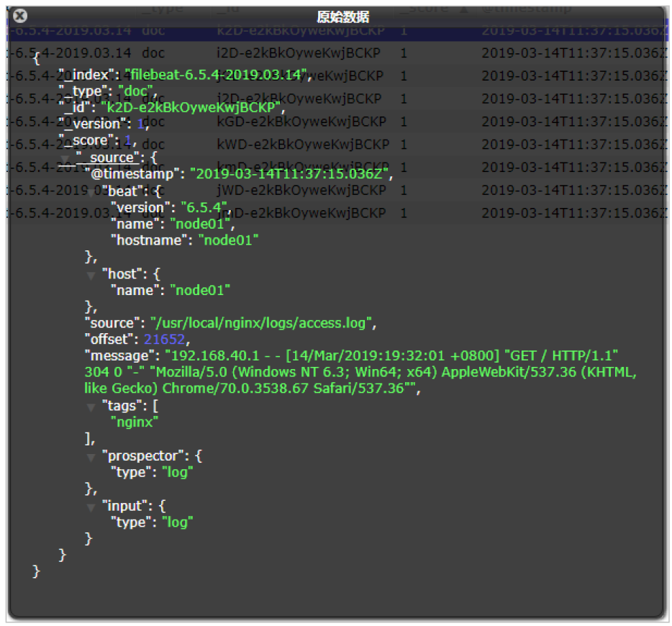Screen dimensions: 672x626
Task: Click the offset value 21652
Action: click(164, 340)
